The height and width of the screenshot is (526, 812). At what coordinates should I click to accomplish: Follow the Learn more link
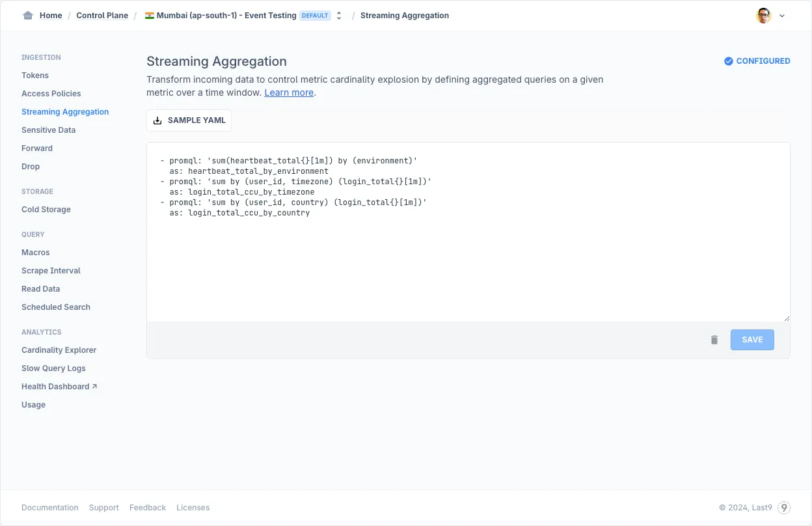click(289, 92)
